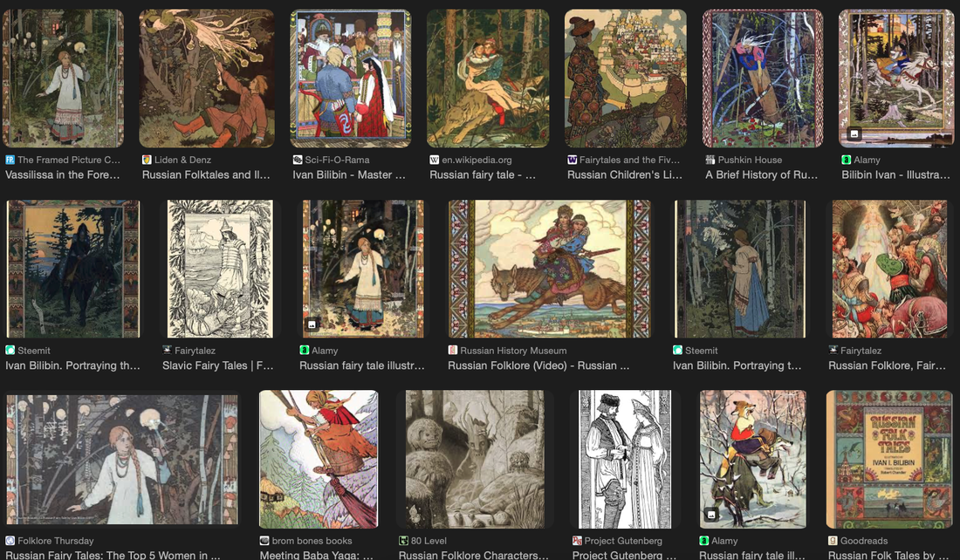
Task: Open the 'Vassilissa in the Fore...' result link
Action: point(63,175)
